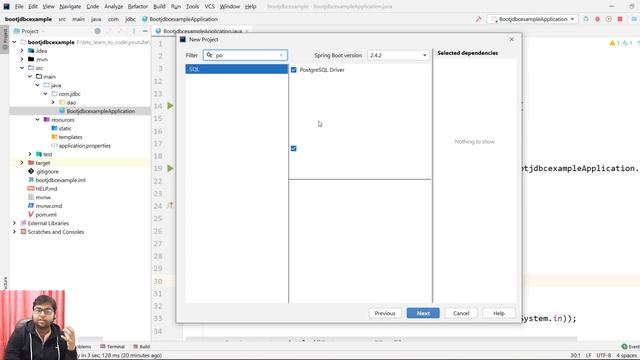
Task: Click the Next button in New Project
Action: tap(423, 313)
